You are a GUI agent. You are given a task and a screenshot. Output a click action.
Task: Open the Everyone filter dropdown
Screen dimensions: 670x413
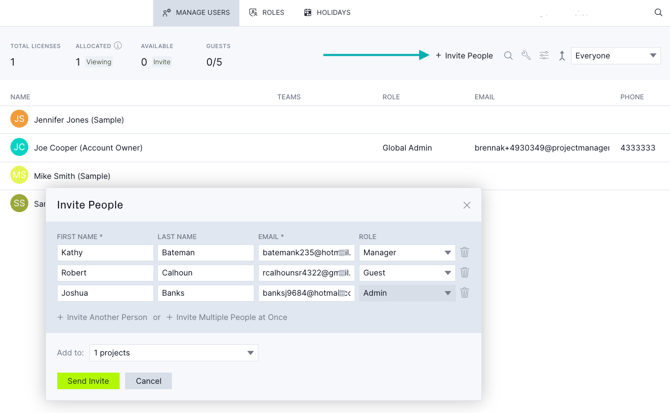pyautogui.click(x=615, y=56)
